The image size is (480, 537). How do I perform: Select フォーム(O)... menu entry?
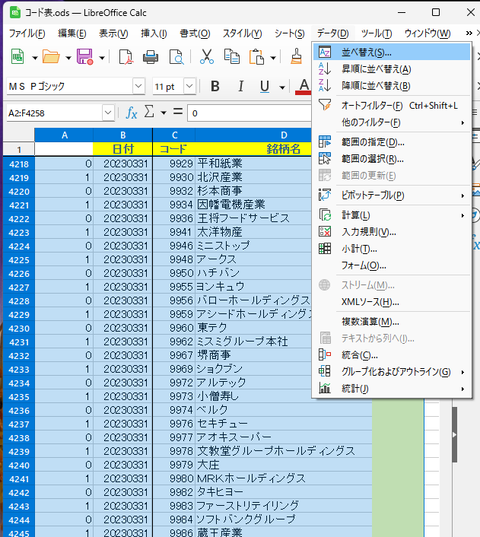(392, 265)
